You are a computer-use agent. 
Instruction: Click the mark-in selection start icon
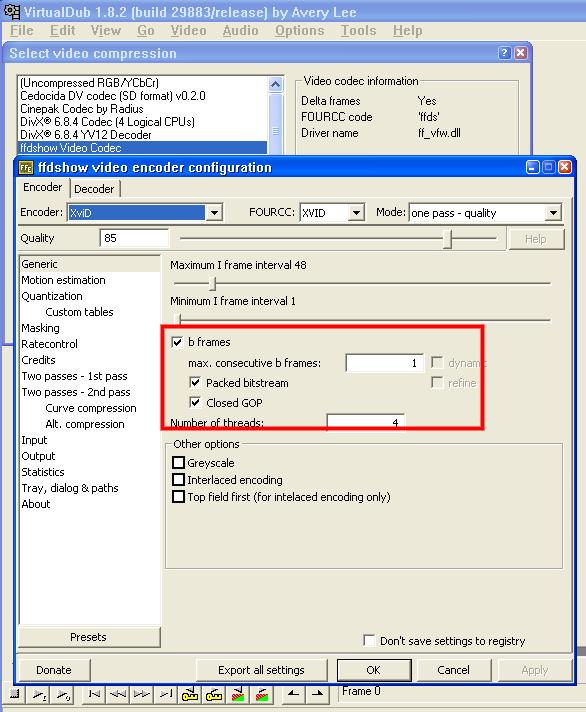pos(293,694)
